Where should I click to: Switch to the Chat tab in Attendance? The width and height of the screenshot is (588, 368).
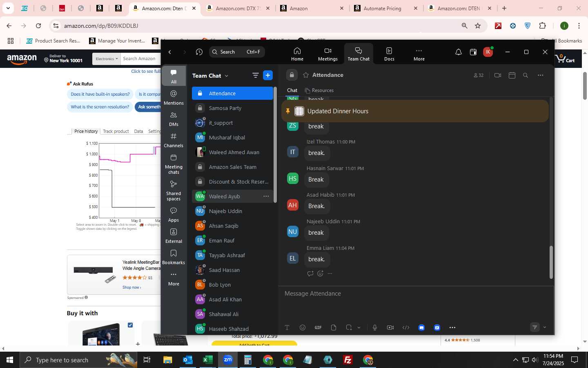(292, 90)
